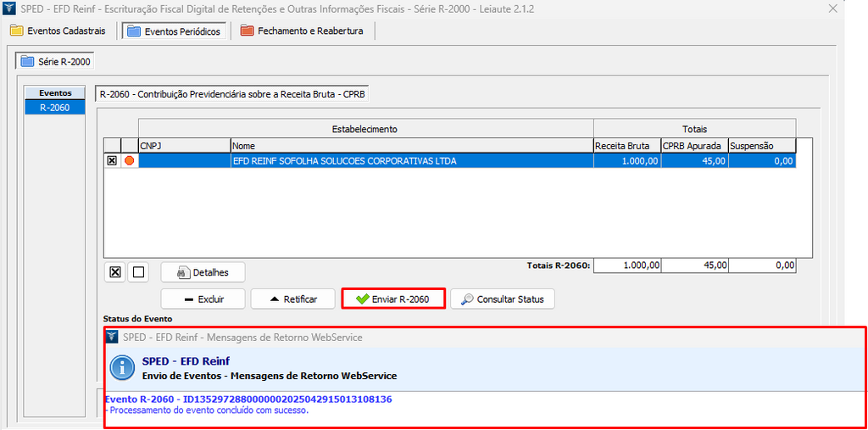Open the Eventos Periódicos tab
The image size is (868, 430).
point(174,31)
